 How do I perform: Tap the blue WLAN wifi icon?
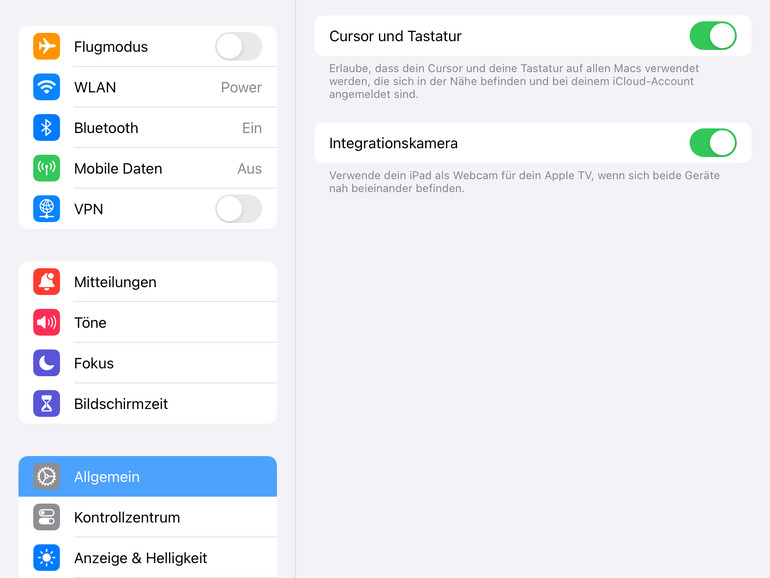click(47, 87)
